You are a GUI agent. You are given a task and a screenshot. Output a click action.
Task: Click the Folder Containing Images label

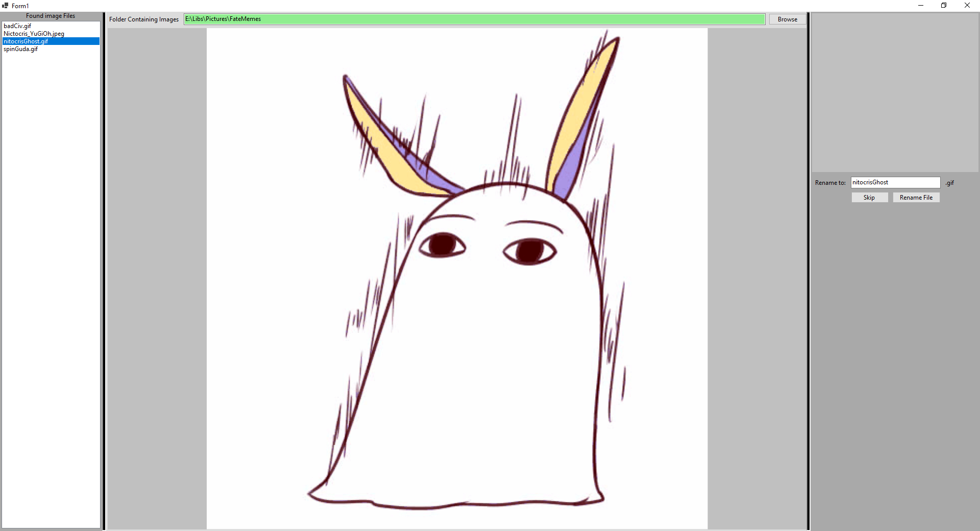(144, 19)
